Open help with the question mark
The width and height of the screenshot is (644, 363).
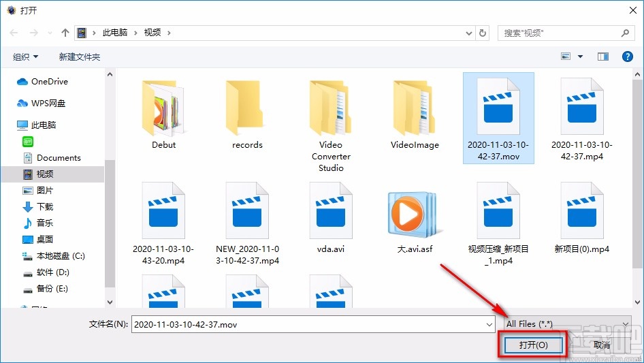click(627, 57)
